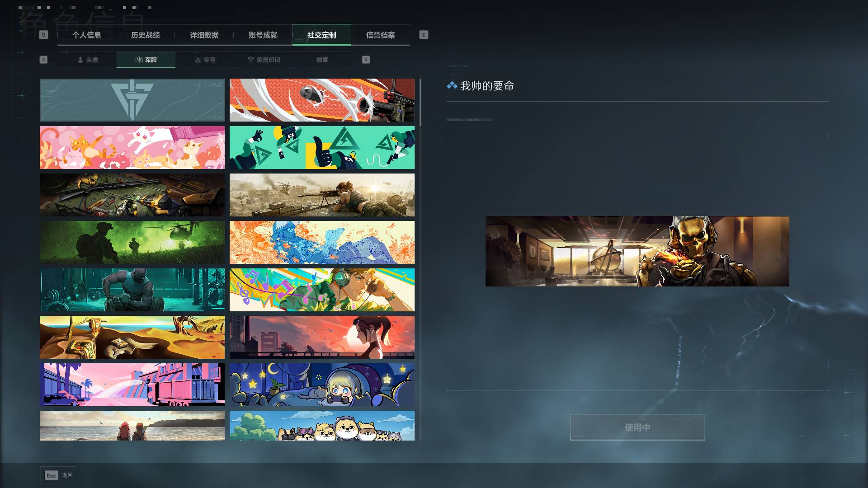The width and height of the screenshot is (868, 488).
Task: Switch to 徽章 badge sub-tab
Action: (322, 60)
